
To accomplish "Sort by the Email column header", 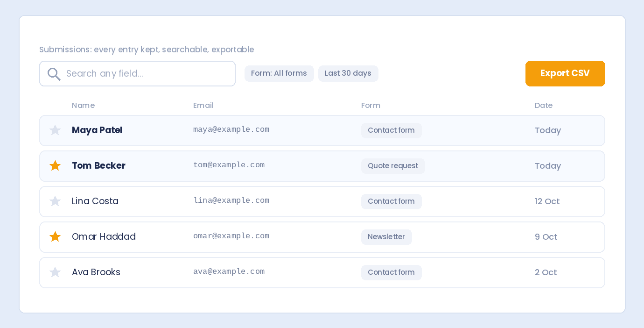I will pos(203,105).
